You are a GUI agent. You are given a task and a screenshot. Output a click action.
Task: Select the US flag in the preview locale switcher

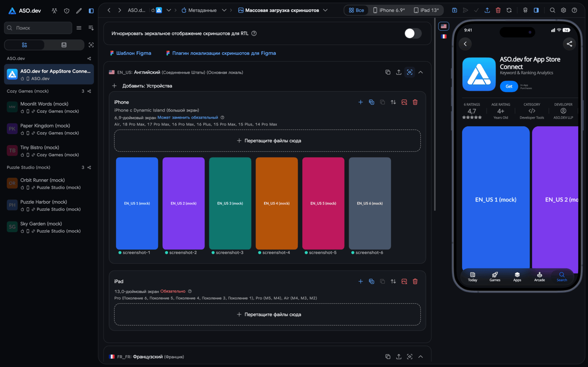click(443, 26)
